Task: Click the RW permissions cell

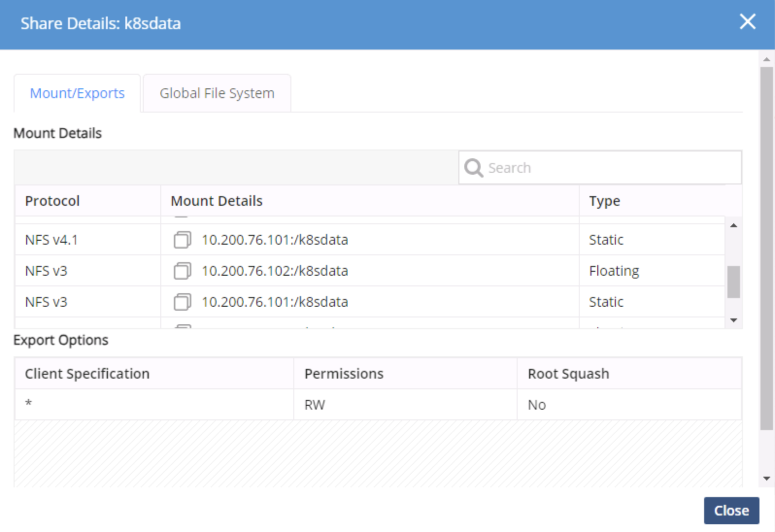Action: point(405,405)
